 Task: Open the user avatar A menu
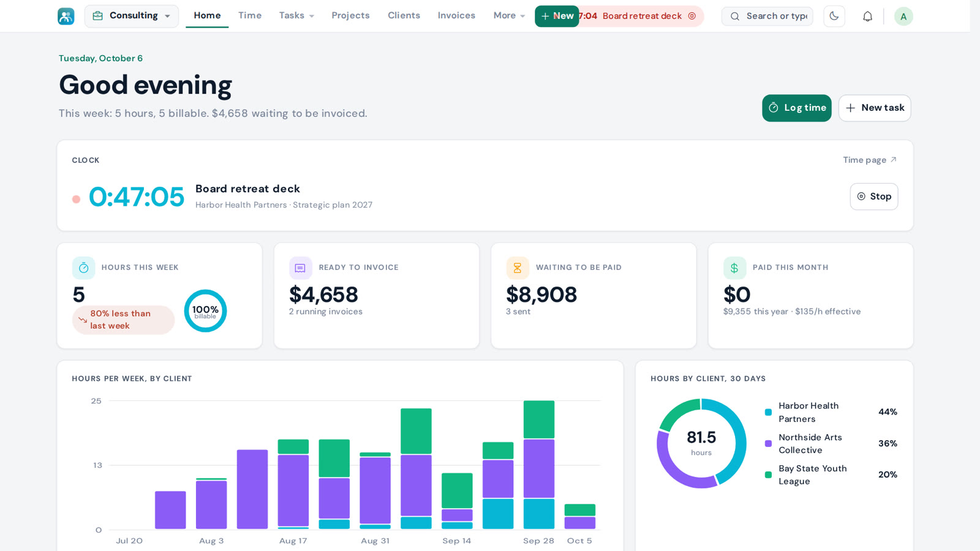[x=903, y=17]
